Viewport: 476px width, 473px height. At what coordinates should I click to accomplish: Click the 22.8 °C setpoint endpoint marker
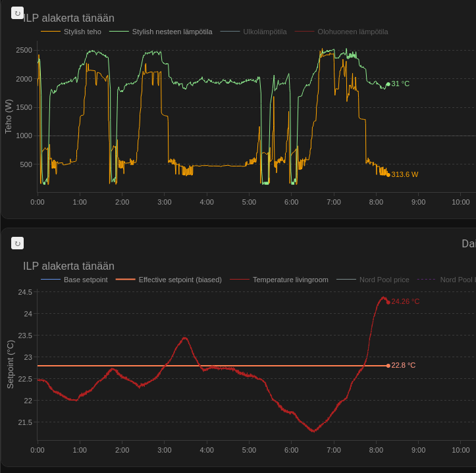(388, 366)
